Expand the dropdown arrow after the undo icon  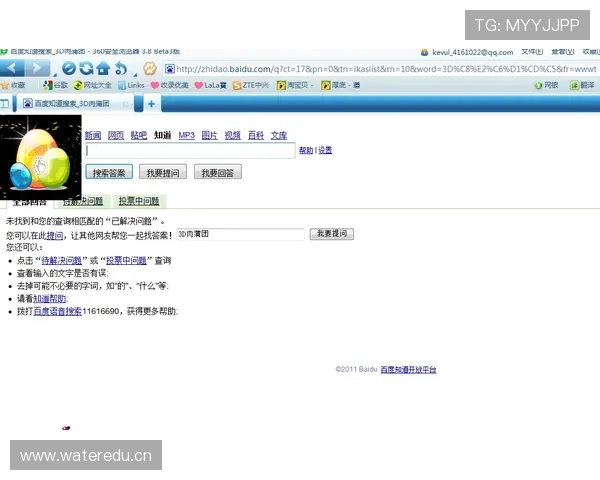point(135,74)
